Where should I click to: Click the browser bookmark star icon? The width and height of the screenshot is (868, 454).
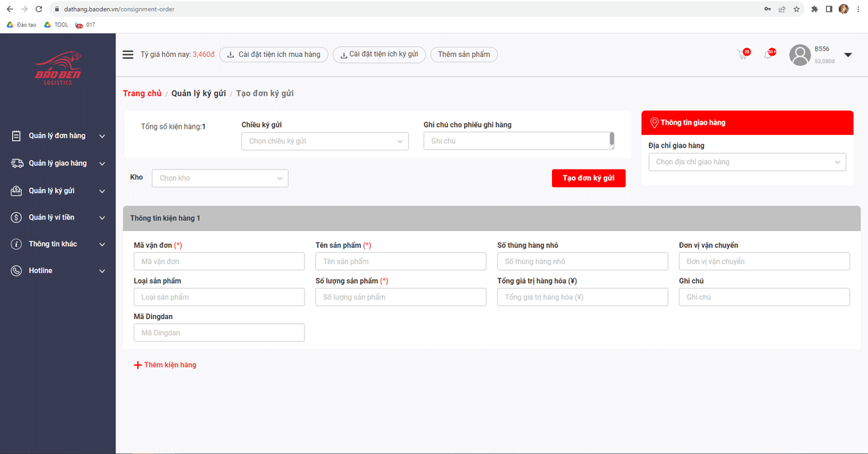point(796,9)
